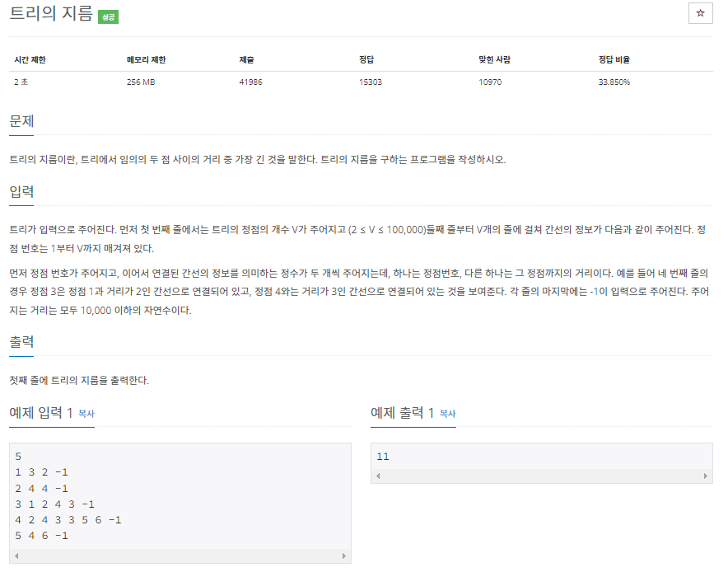This screenshot has width=728, height=572.
Task: Click the green 성공 badge
Action: 108,17
